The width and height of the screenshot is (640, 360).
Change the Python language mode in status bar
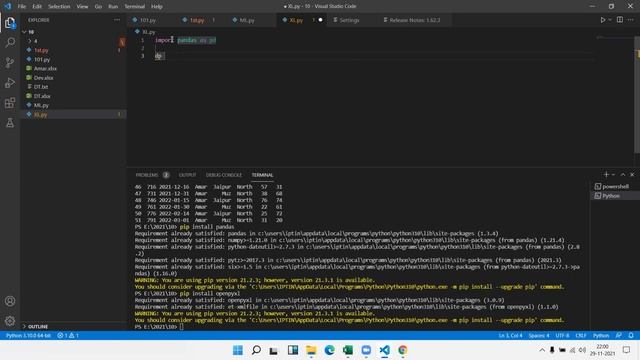click(x=601, y=336)
